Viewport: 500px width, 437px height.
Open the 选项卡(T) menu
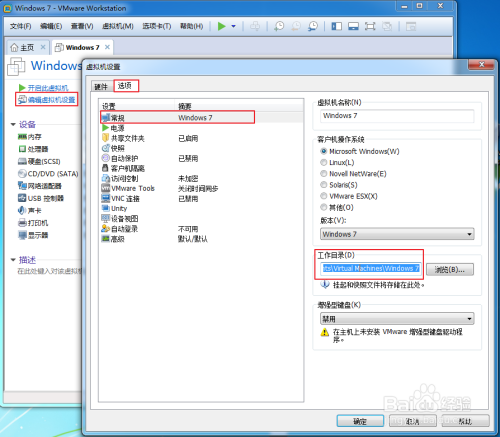pos(157,26)
